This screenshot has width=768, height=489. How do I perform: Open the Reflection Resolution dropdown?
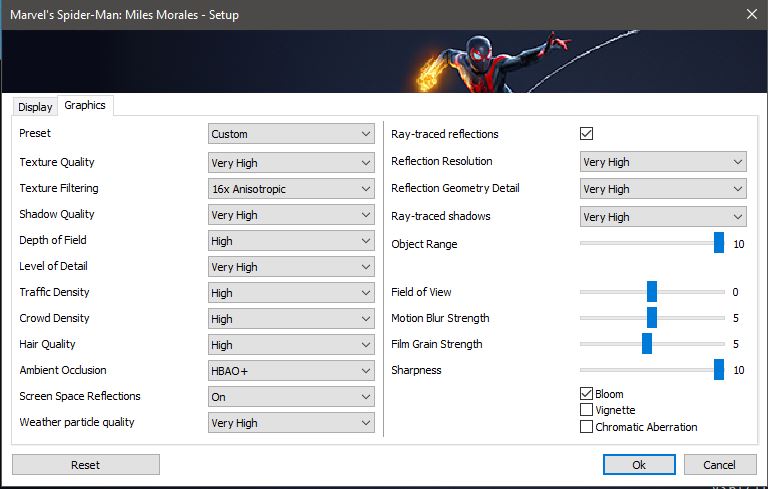pos(663,162)
